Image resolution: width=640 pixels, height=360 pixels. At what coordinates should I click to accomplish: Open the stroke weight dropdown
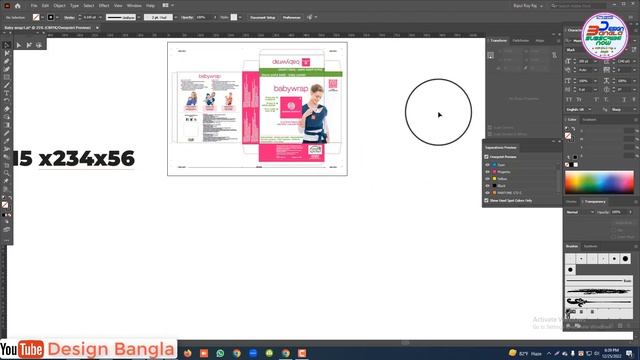[100, 17]
